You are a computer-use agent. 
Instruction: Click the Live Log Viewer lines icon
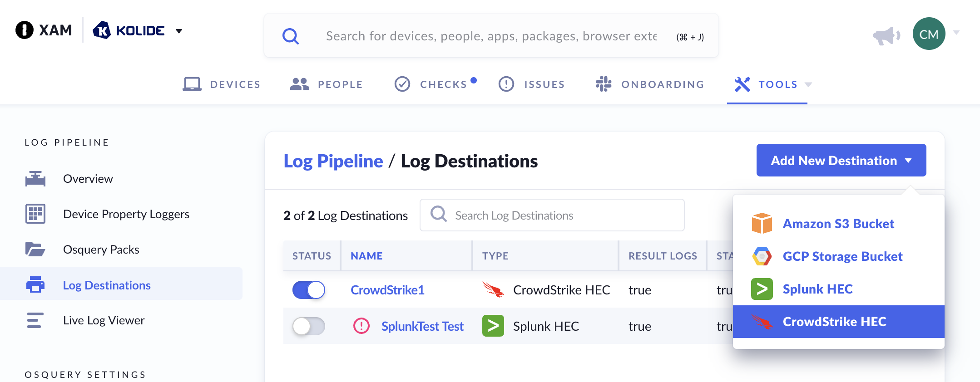tap(35, 320)
